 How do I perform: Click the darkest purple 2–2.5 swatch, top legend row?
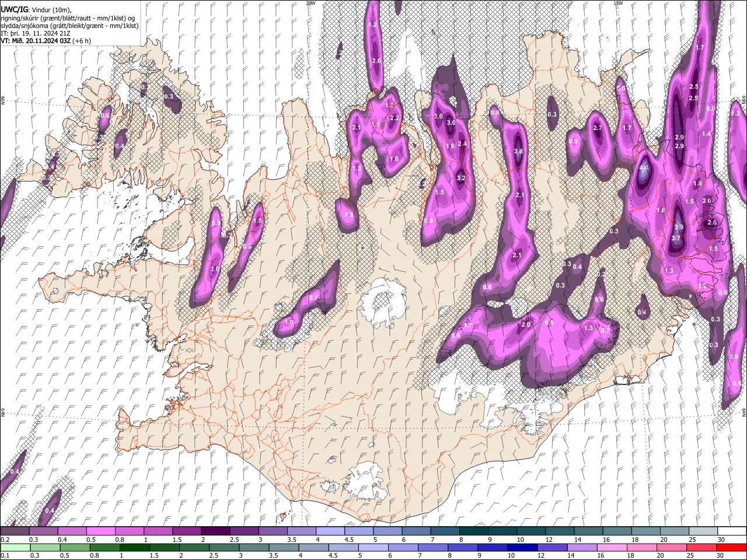[x=215, y=531]
